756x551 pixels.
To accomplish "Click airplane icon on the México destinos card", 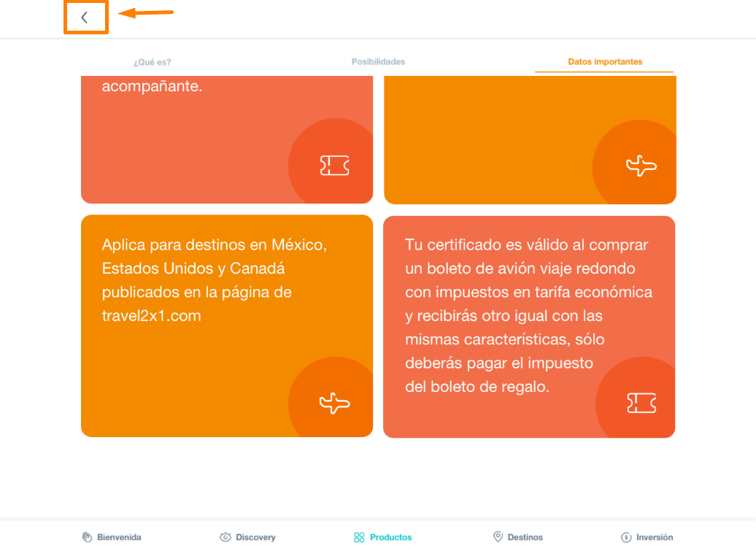I will point(335,403).
